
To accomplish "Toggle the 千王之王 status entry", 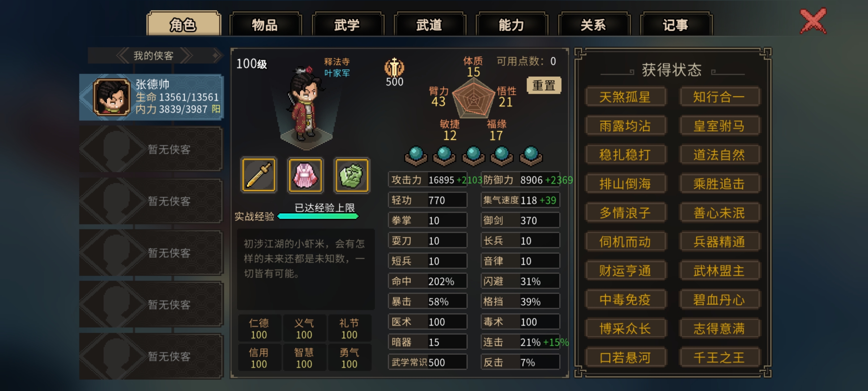I will 719,358.
